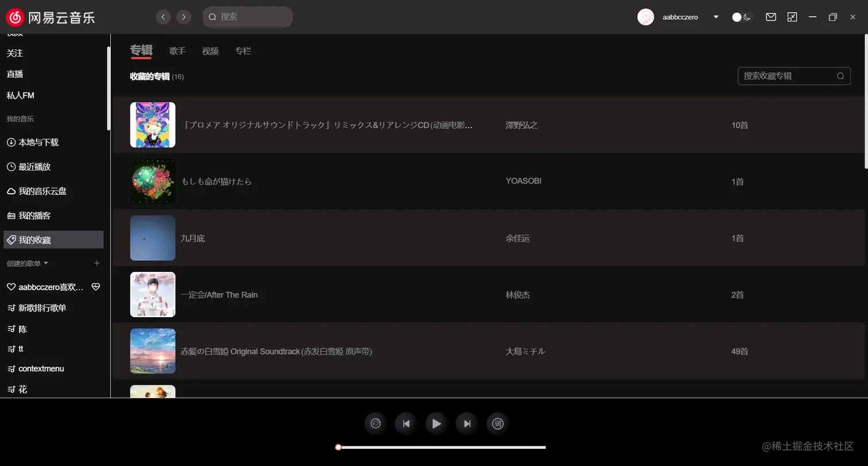The width and height of the screenshot is (868, 466).
Task: Open the aabbcczero user avatar
Action: point(646,17)
